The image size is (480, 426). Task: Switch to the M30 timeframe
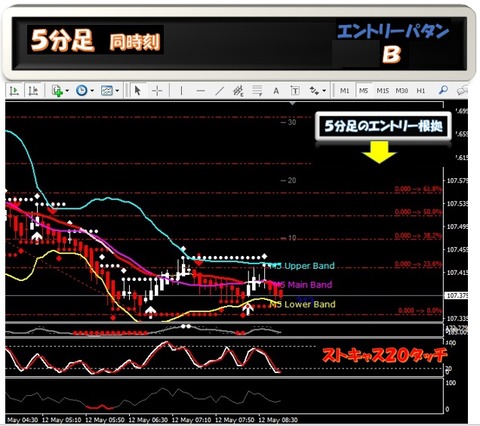click(402, 91)
